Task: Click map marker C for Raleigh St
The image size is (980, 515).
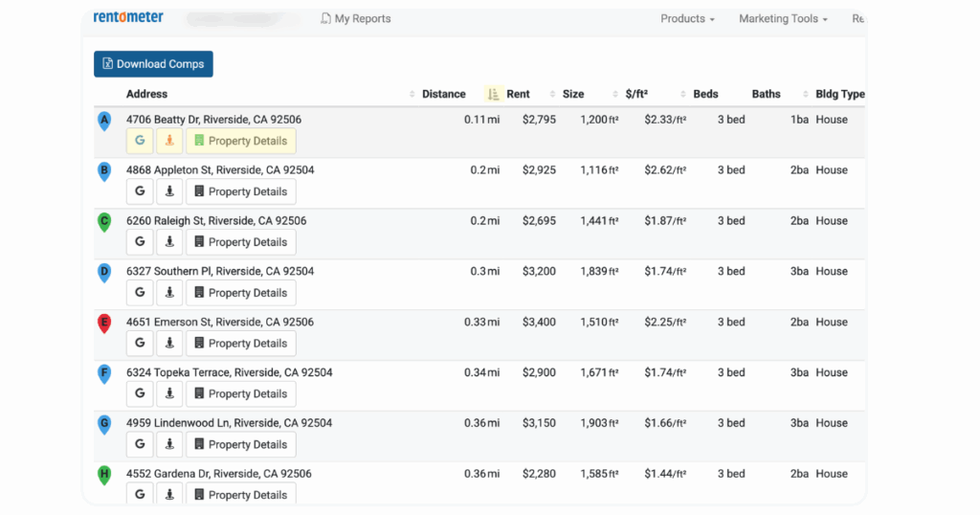Action: 104,222
